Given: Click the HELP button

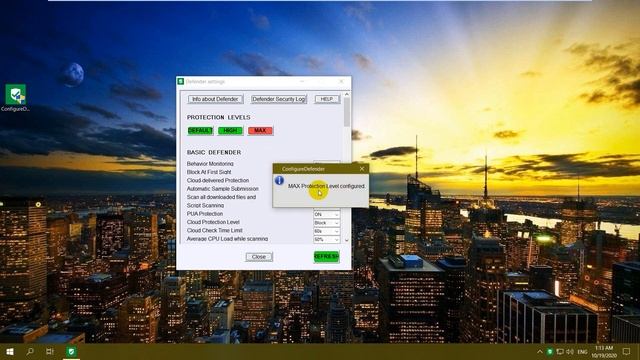Looking at the screenshot, I should 327,99.
